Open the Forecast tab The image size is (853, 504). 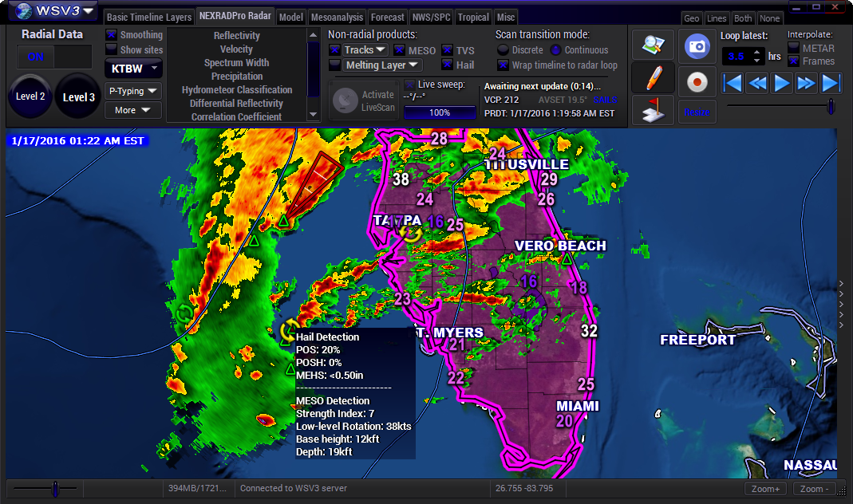pos(387,18)
